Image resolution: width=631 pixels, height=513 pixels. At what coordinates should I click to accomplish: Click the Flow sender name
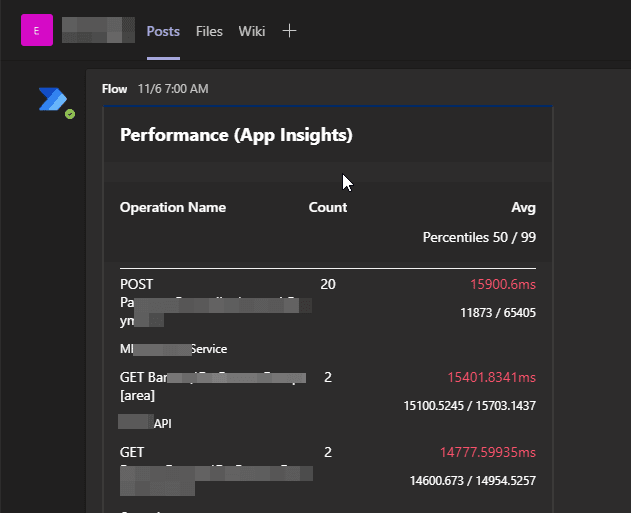[115, 89]
